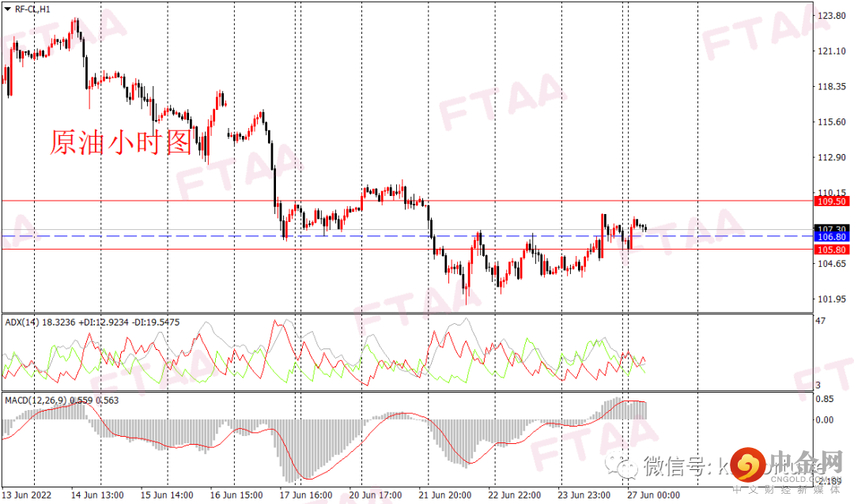Click the 104.65 price axis value
This screenshot has width=854, height=504.
pos(832,264)
